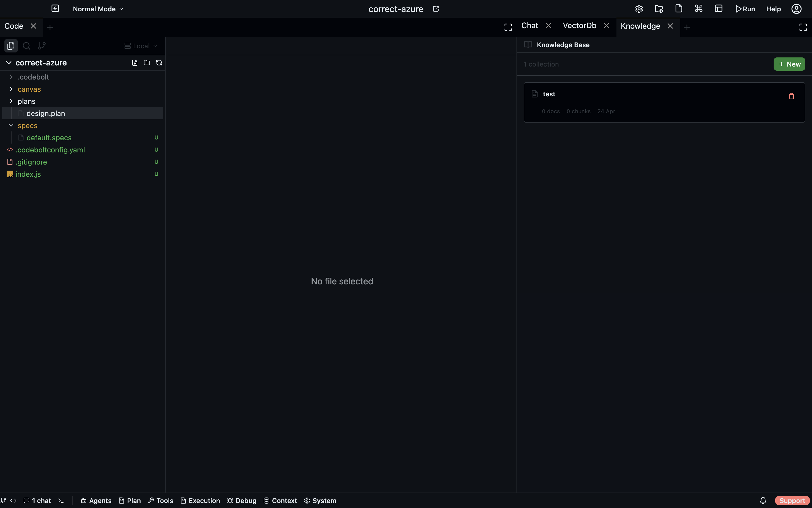The image size is (812, 508).
Task: Open the settings gear in the top bar
Action: tap(639, 9)
